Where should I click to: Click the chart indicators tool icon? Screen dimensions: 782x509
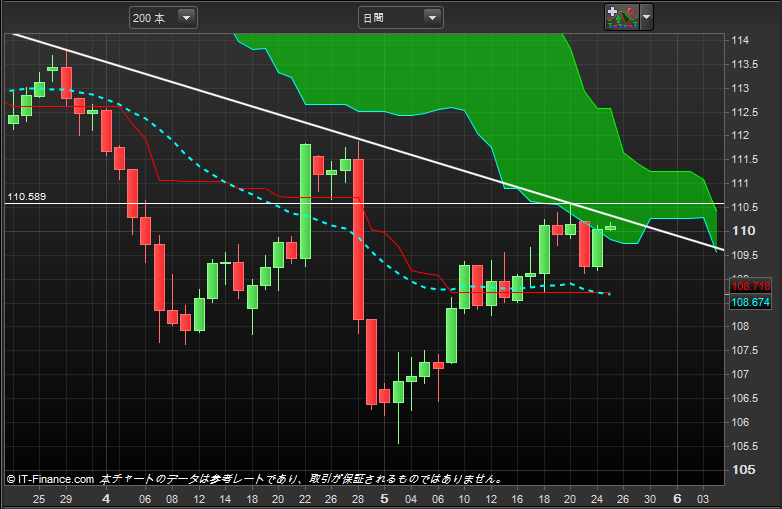[622, 17]
